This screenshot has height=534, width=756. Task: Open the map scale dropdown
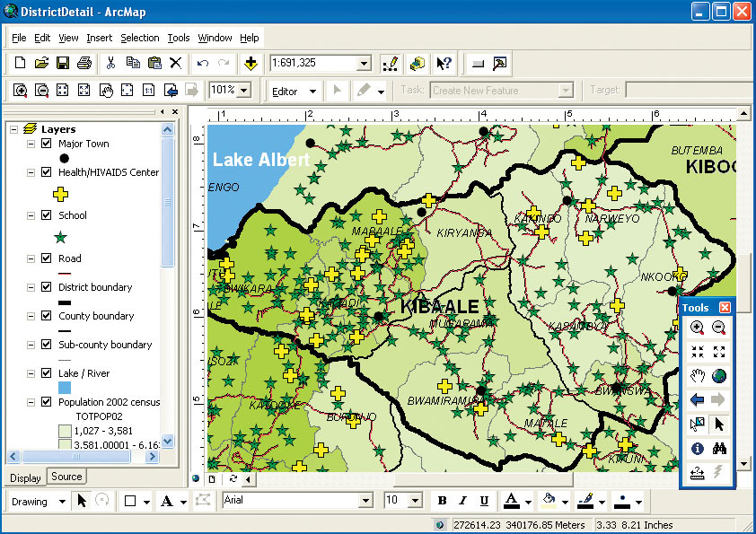point(364,64)
